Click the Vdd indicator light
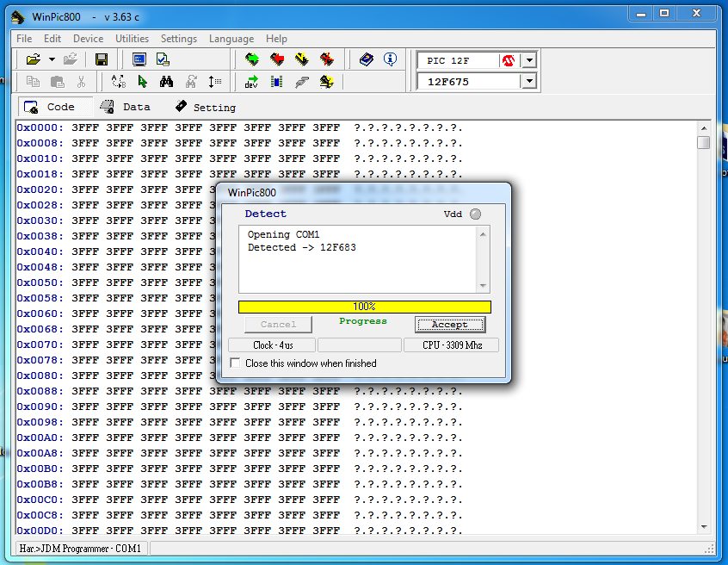This screenshot has width=728, height=565. tap(475, 214)
